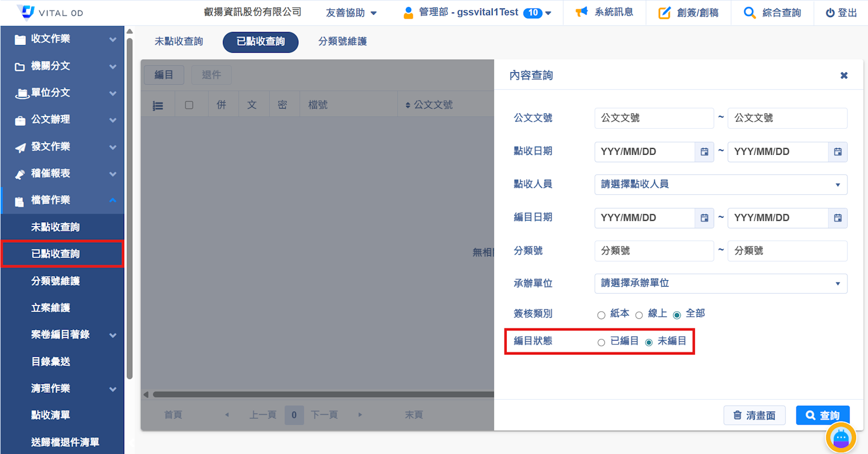This screenshot has height=454, width=868.
Task: Select the 紙本 radio option
Action: tap(601, 315)
